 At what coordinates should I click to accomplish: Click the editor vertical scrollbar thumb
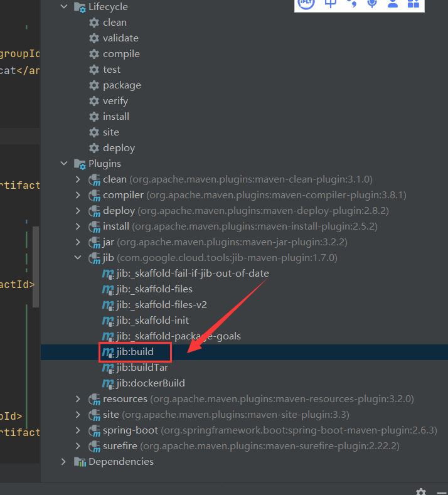pos(36,267)
